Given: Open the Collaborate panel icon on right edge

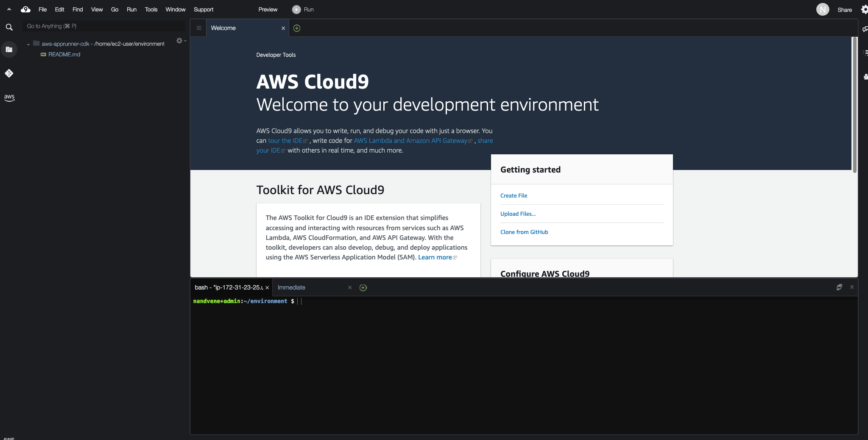Looking at the screenshot, I should (865, 29).
